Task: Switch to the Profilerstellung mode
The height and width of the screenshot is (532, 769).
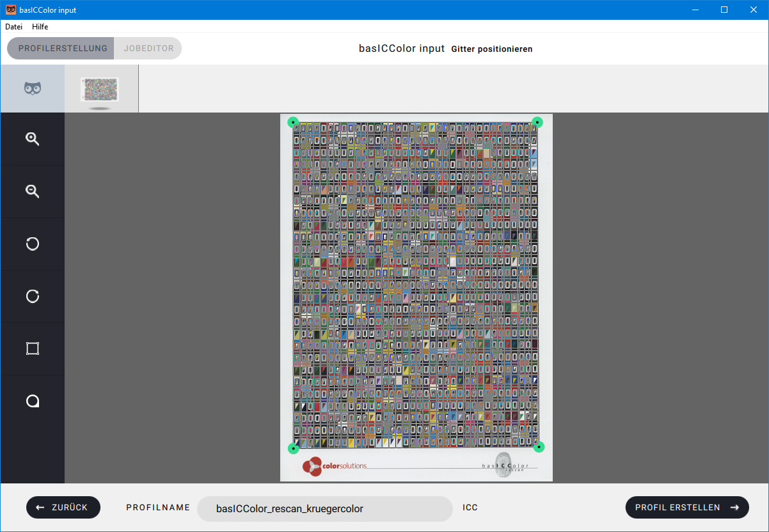Action: tap(62, 49)
